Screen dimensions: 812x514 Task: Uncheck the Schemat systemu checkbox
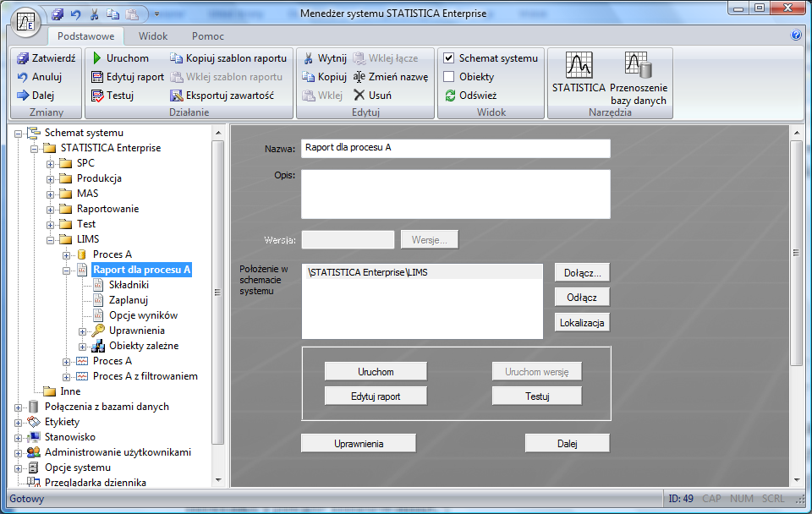[449, 58]
